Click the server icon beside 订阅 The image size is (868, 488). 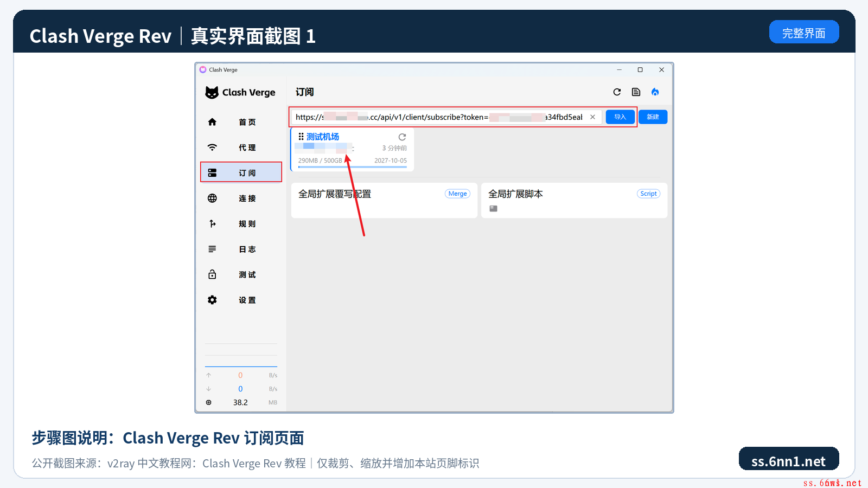(x=212, y=173)
